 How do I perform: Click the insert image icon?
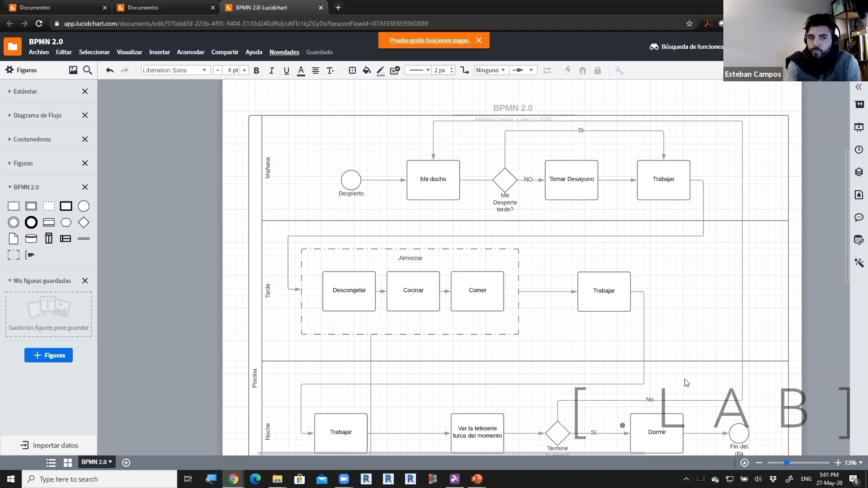point(73,70)
